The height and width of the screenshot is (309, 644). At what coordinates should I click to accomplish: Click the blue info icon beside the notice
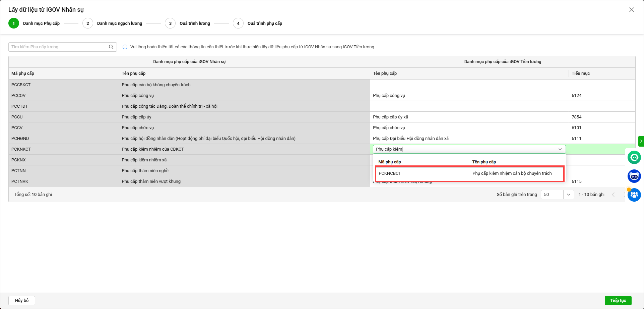pyautogui.click(x=125, y=47)
